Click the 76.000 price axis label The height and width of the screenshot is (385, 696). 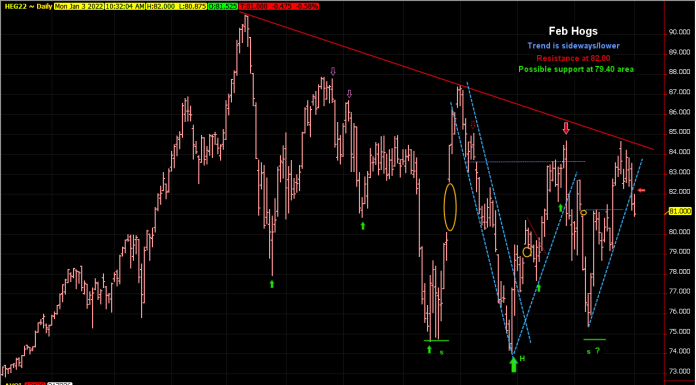tap(680, 312)
